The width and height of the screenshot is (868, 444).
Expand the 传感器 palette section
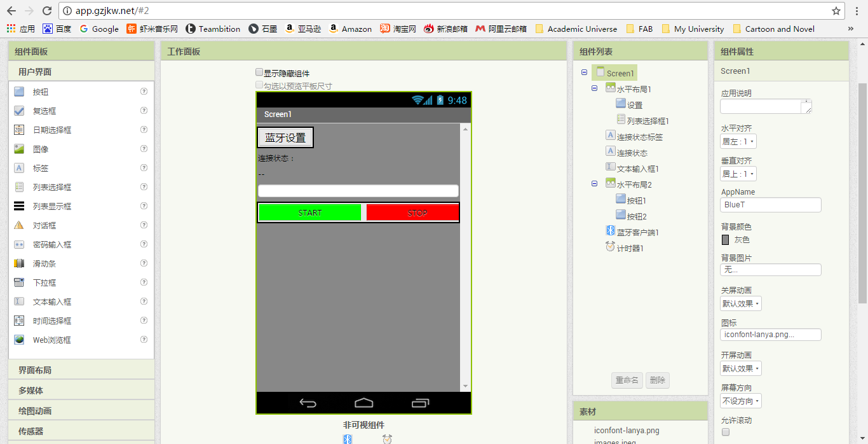click(81, 431)
